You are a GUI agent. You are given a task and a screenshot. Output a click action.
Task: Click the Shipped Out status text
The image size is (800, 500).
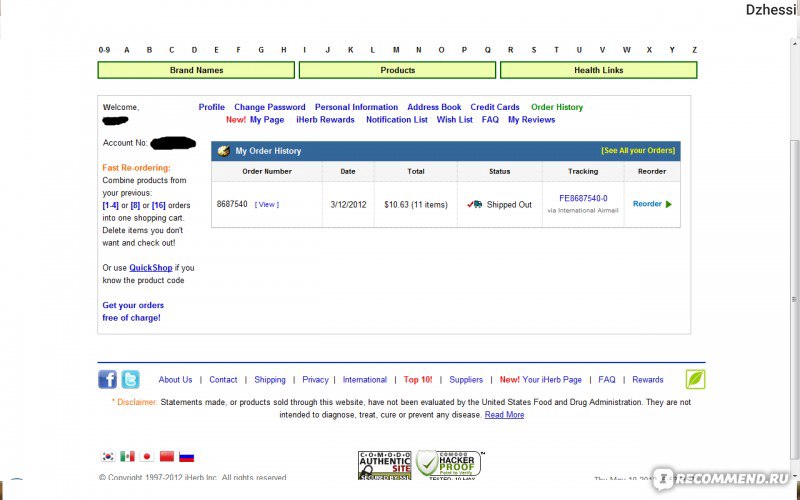tap(509, 205)
